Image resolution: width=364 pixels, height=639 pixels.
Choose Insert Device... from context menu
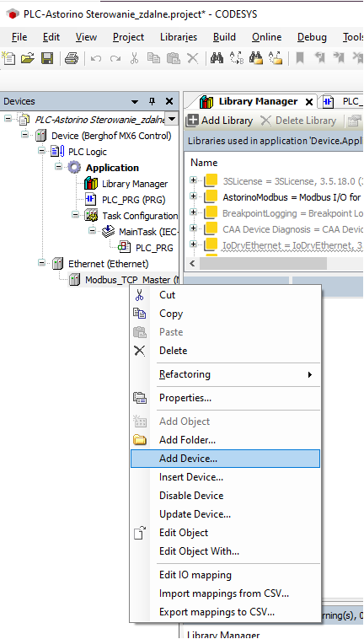tap(225, 477)
